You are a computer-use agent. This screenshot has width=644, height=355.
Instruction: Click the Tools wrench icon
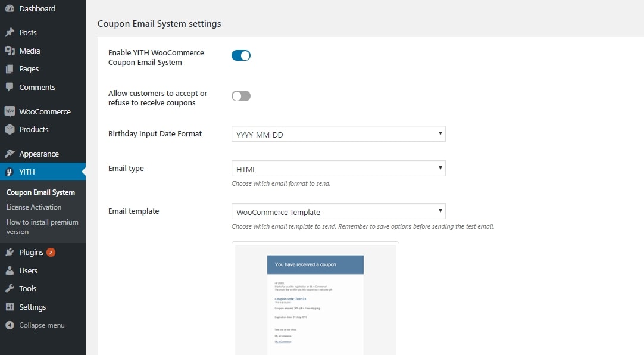pyautogui.click(x=10, y=288)
